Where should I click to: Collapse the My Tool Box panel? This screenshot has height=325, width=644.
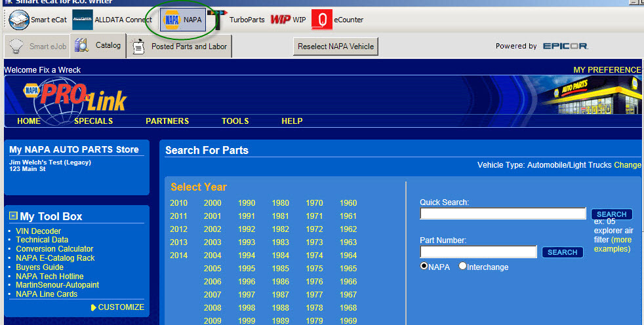13,216
